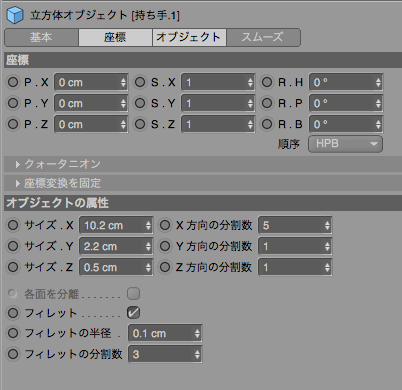Click the S.Z scale field
402x390 pixels.
point(218,124)
